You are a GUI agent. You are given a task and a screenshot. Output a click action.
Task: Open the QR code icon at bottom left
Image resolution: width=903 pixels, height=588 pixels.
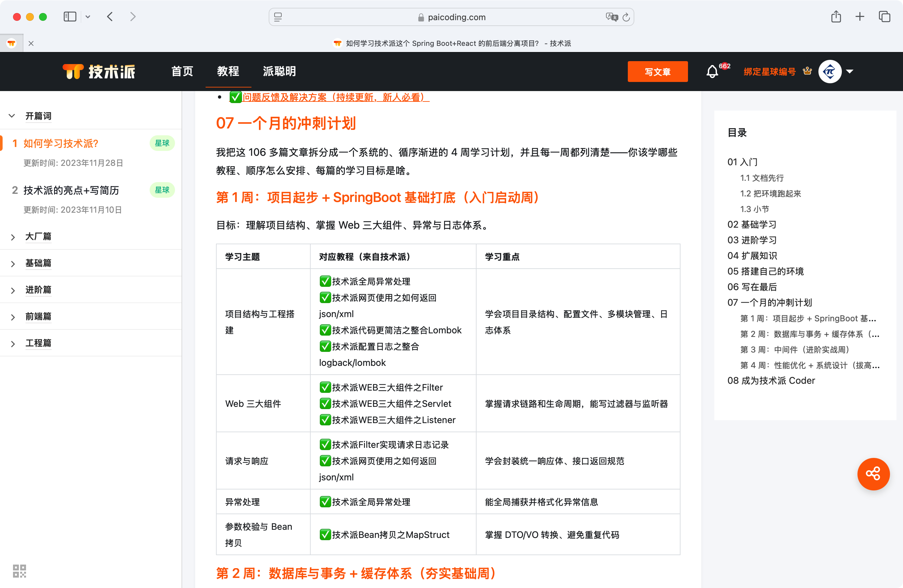[x=19, y=570]
